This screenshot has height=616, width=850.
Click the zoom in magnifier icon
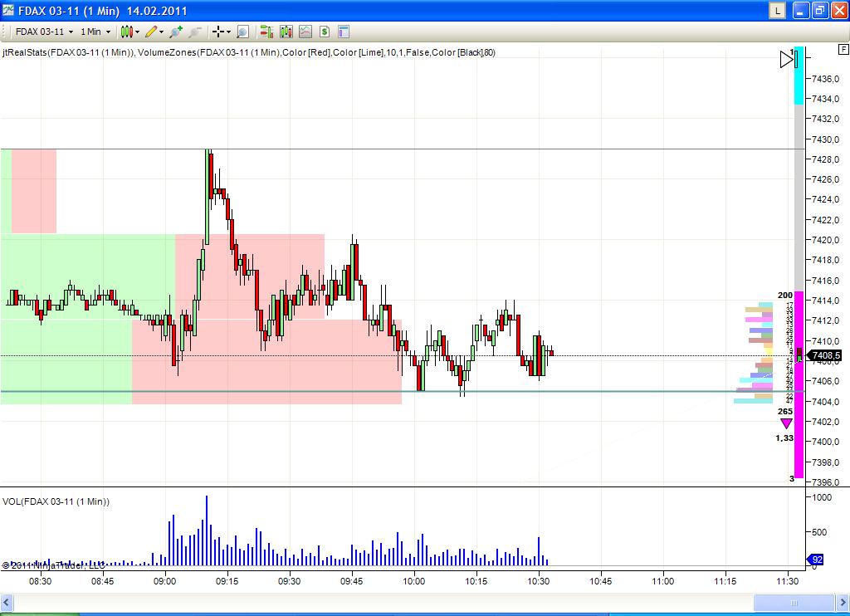176,32
